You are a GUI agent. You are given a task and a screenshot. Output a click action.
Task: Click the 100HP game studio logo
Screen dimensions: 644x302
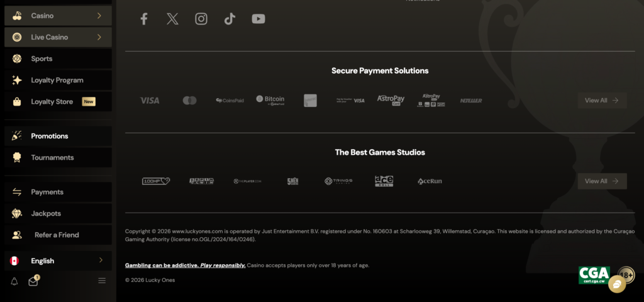(x=156, y=181)
